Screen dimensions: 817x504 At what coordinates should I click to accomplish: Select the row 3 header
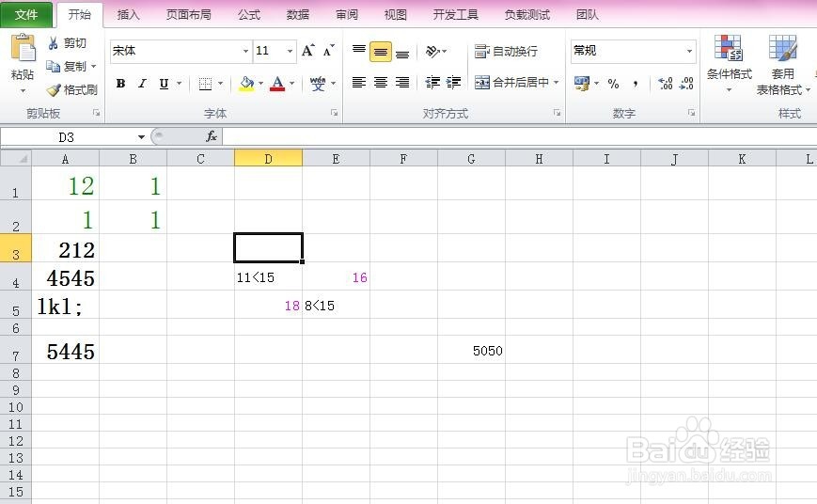tap(16, 248)
